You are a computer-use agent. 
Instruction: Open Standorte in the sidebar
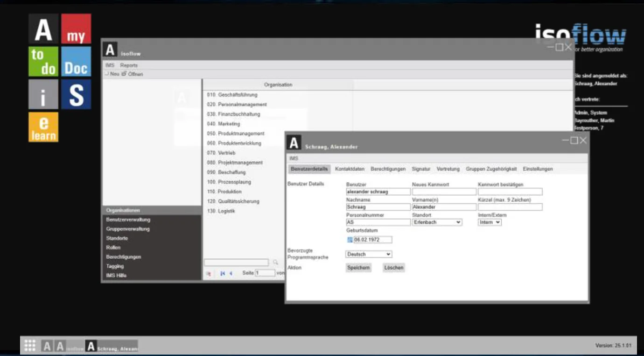click(x=152, y=238)
